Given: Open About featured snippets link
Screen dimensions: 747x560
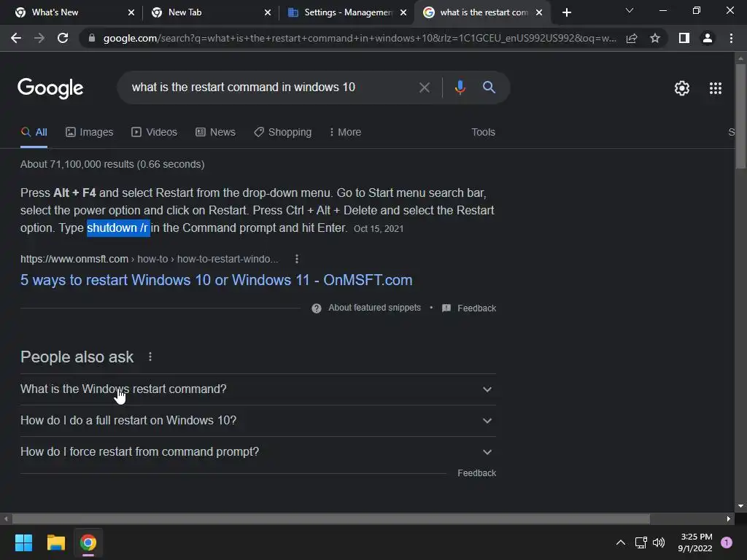Looking at the screenshot, I should pyautogui.click(x=374, y=308).
